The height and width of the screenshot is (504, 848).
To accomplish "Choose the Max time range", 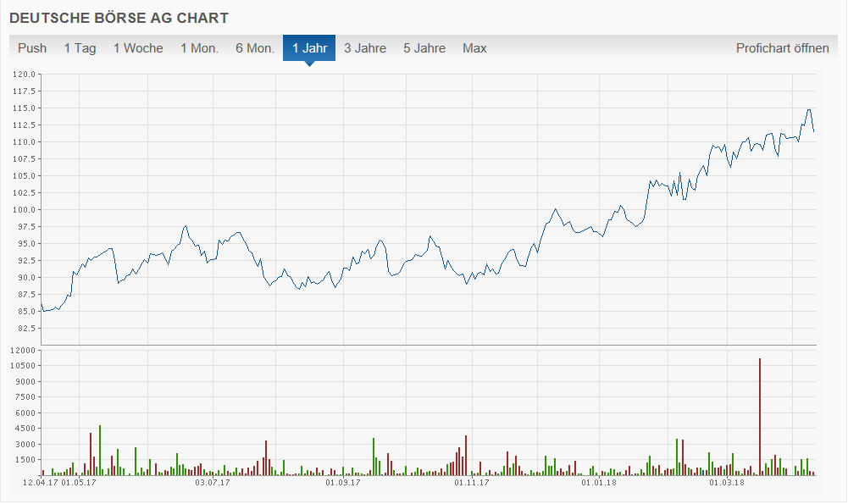I will click(x=474, y=48).
